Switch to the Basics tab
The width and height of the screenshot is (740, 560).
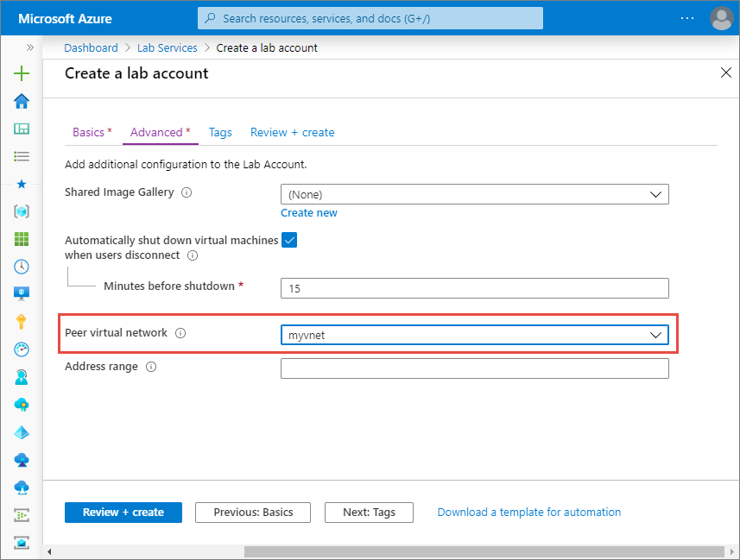92,133
